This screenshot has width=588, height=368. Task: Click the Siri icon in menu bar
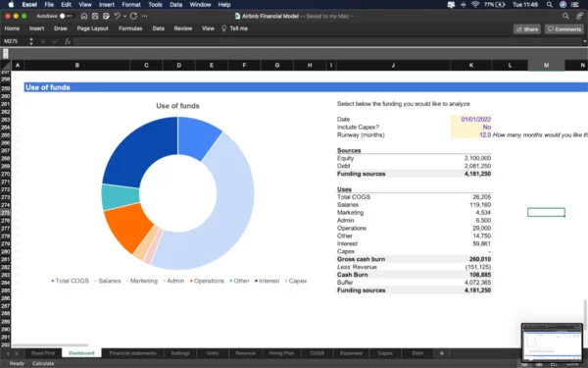pos(563,5)
